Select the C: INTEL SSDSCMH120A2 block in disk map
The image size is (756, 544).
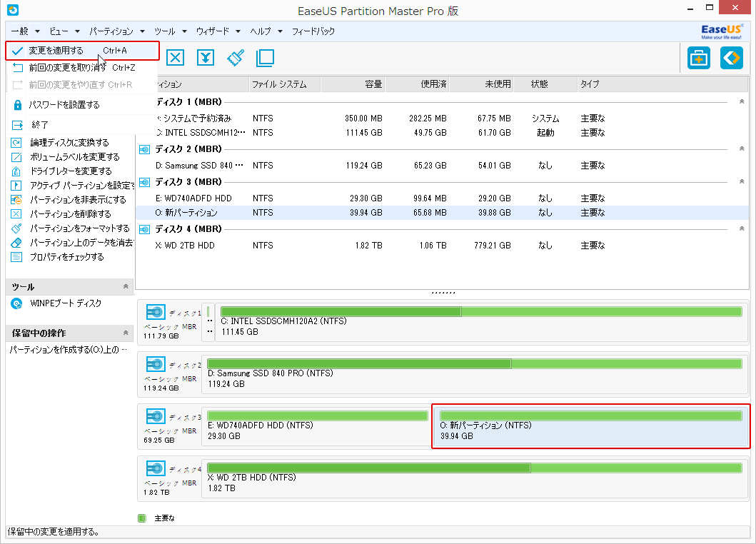pos(481,323)
